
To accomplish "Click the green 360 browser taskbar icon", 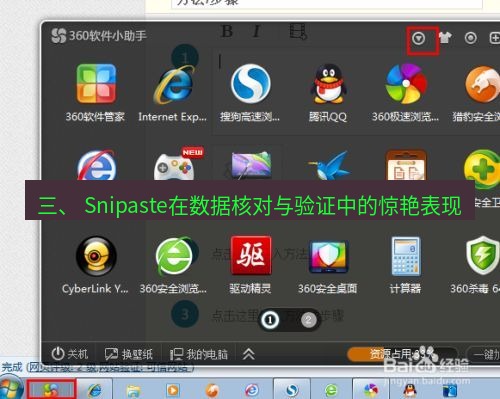I will click(331, 390).
